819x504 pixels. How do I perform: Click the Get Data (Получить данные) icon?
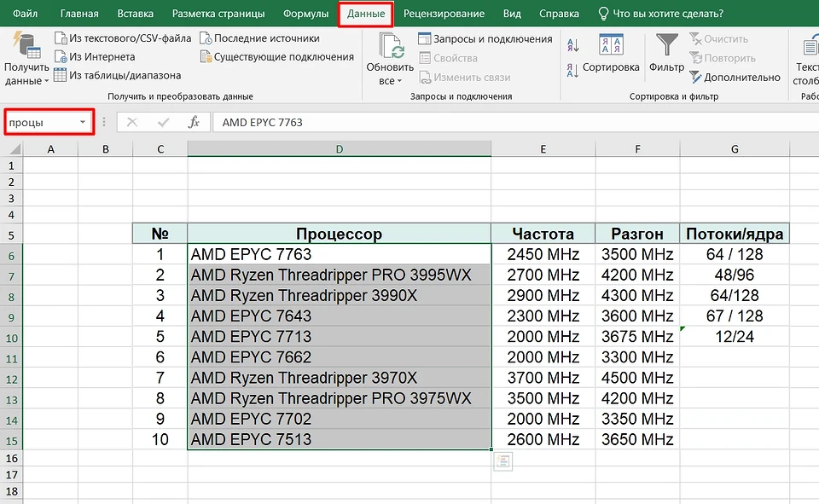point(26,45)
